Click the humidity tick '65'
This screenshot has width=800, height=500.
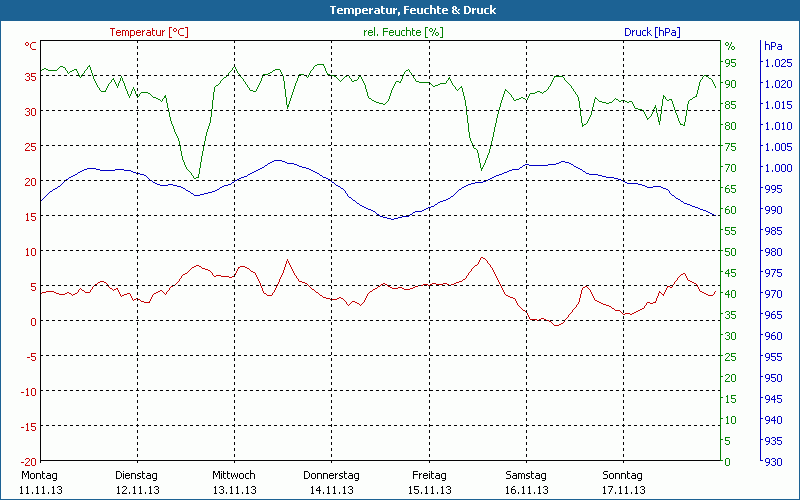pyautogui.click(x=731, y=189)
